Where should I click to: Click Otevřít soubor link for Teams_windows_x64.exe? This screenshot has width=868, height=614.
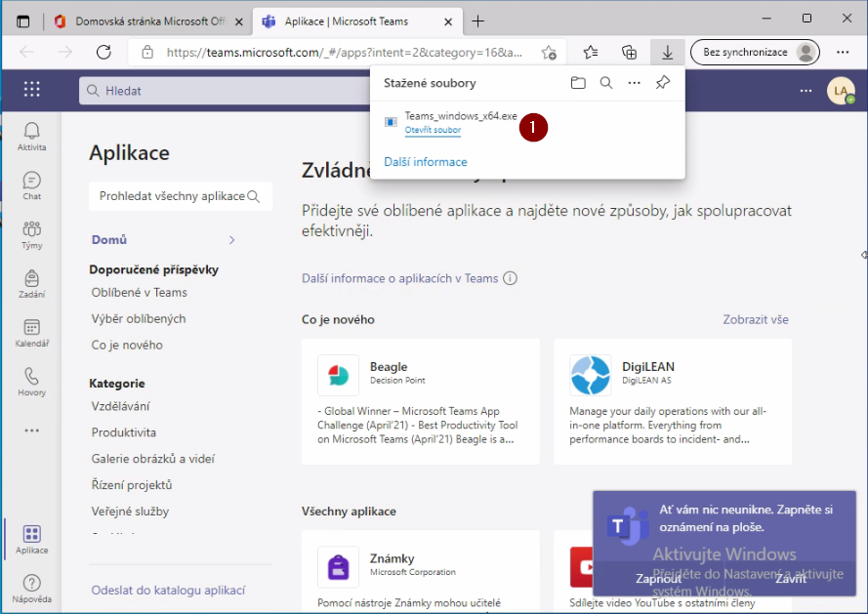[433, 130]
